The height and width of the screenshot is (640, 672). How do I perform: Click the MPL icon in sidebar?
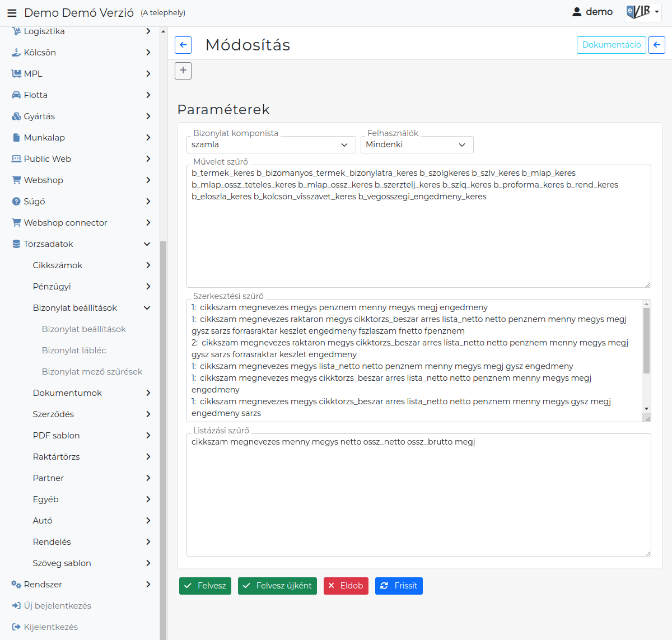coord(16,74)
